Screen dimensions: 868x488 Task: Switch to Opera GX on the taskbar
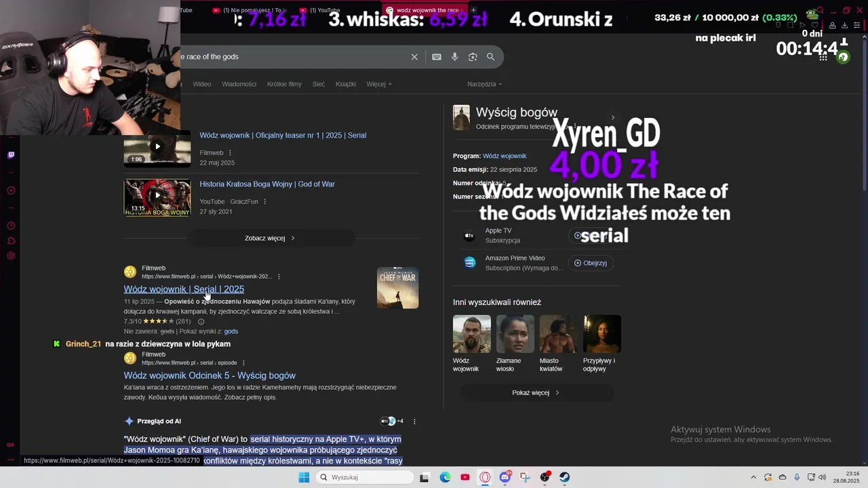tap(485, 477)
